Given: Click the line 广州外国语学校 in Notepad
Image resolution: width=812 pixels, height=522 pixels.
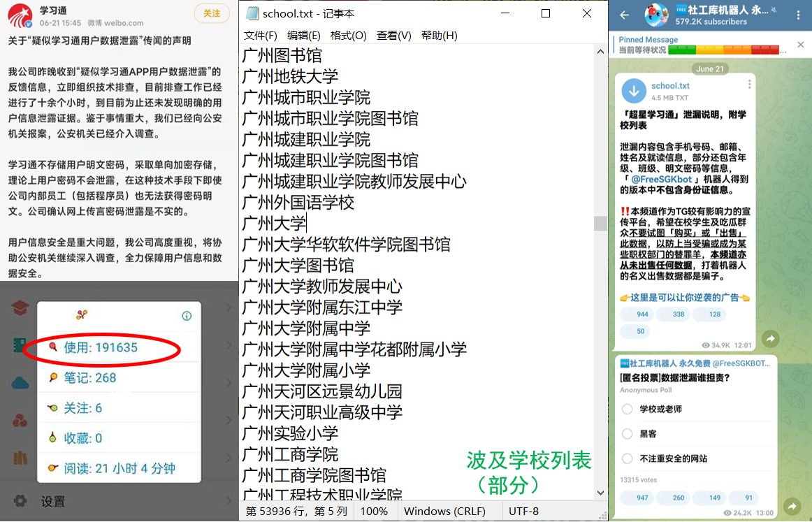Looking at the screenshot, I should 298,203.
